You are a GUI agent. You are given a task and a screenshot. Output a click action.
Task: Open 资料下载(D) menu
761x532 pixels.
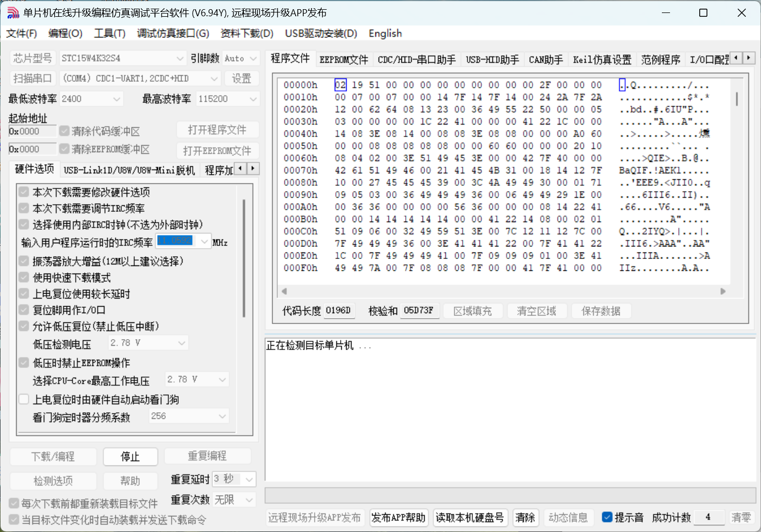pos(247,34)
